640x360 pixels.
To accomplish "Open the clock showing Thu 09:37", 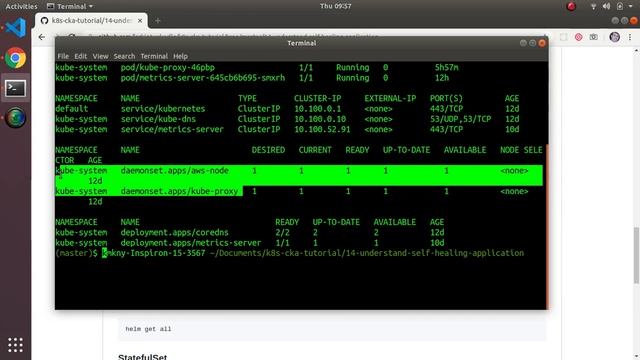I will pos(336,6).
